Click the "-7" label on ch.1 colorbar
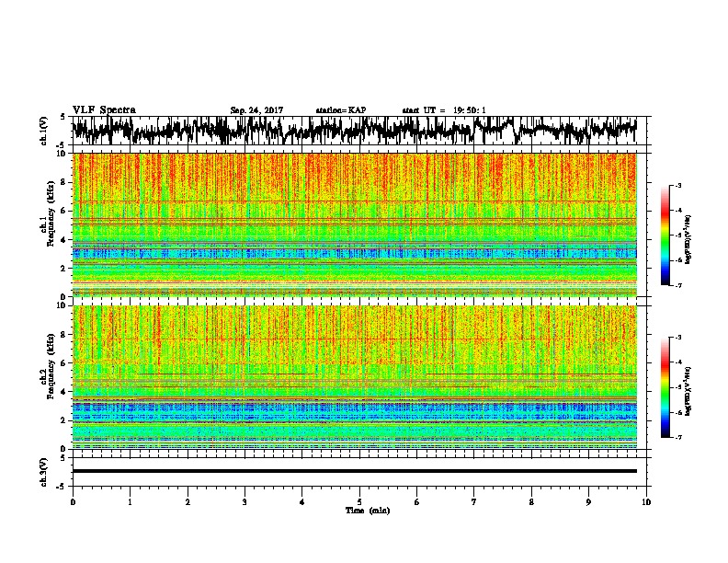This screenshot has width=728, height=563. (678, 286)
